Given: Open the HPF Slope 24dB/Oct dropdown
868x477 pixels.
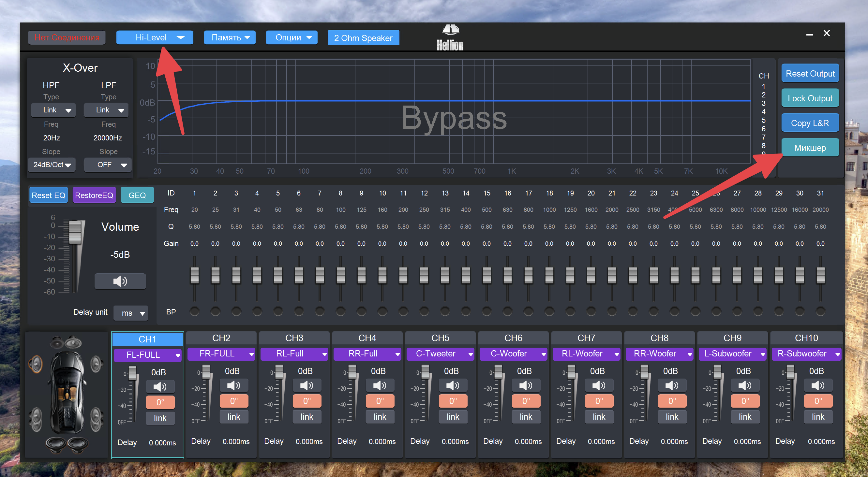Looking at the screenshot, I should 52,165.
